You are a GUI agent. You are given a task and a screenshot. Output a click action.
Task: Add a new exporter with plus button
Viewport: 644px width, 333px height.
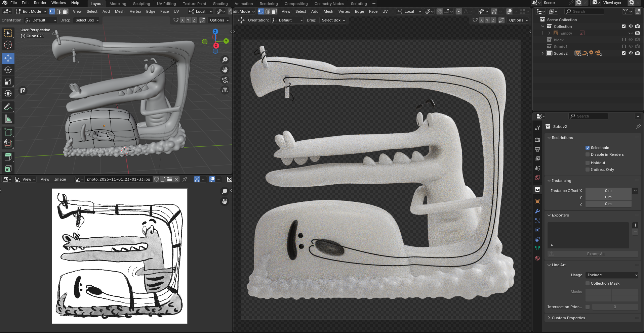coord(635,225)
